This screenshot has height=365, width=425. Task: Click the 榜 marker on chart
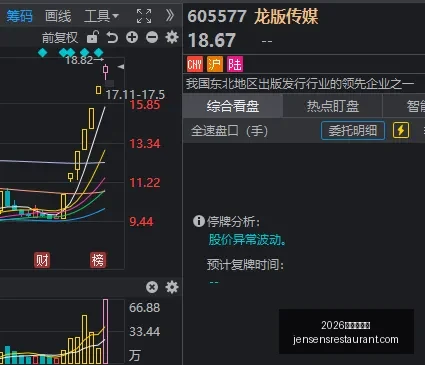(x=98, y=260)
